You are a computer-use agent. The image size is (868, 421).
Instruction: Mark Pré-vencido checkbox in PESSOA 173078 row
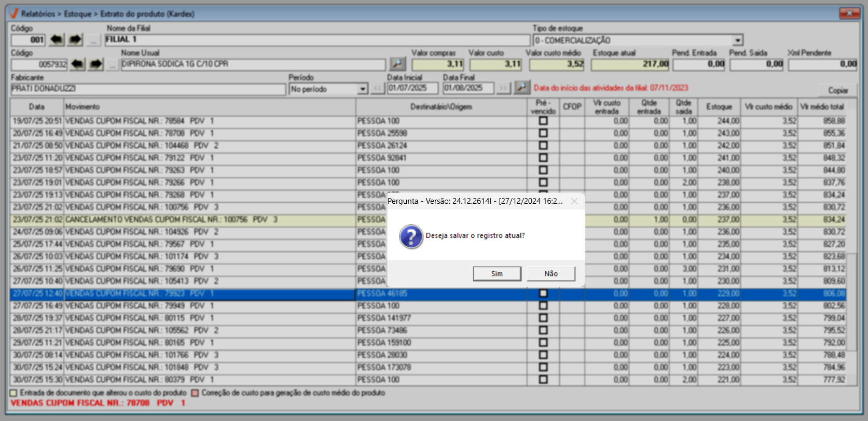pos(543,368)
